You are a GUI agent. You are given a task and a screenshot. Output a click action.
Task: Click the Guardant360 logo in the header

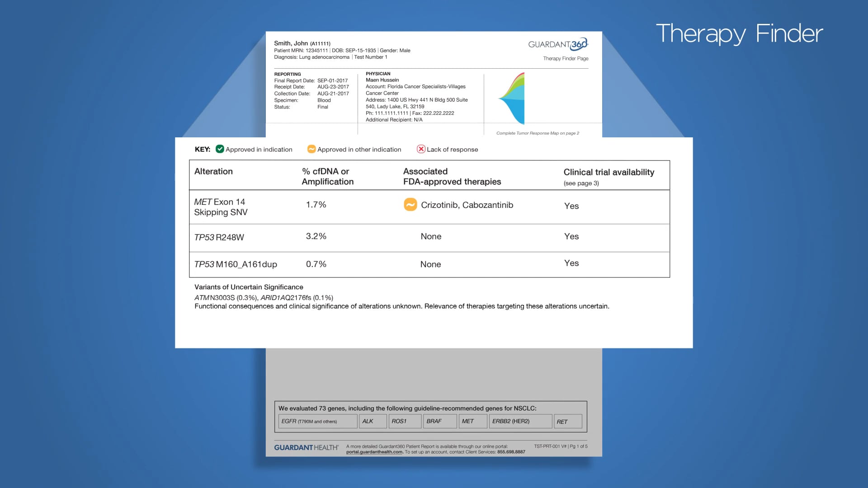click(558, 45)
